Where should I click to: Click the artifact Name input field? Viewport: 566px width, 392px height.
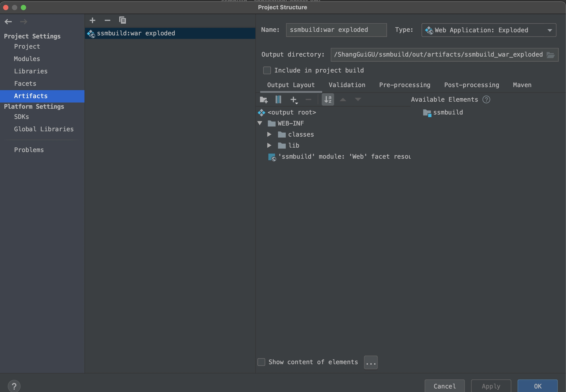[x=336, y=30]
